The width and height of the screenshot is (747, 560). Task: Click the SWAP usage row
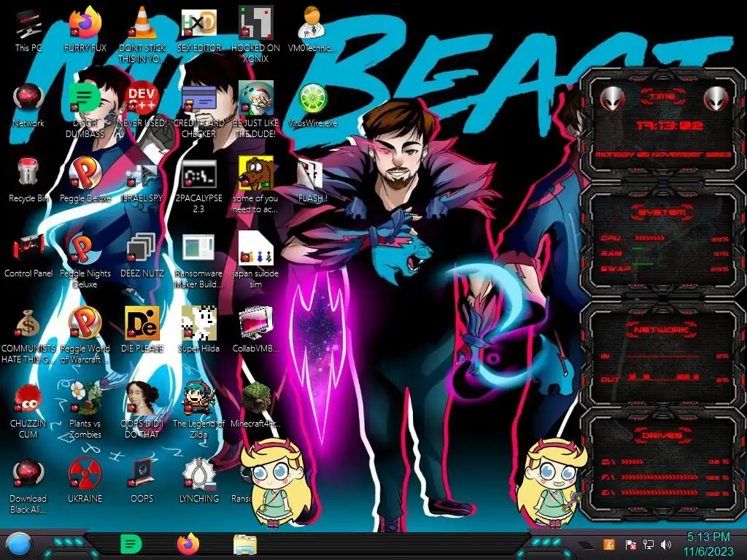pyautogui.click(x=665, y=268)
